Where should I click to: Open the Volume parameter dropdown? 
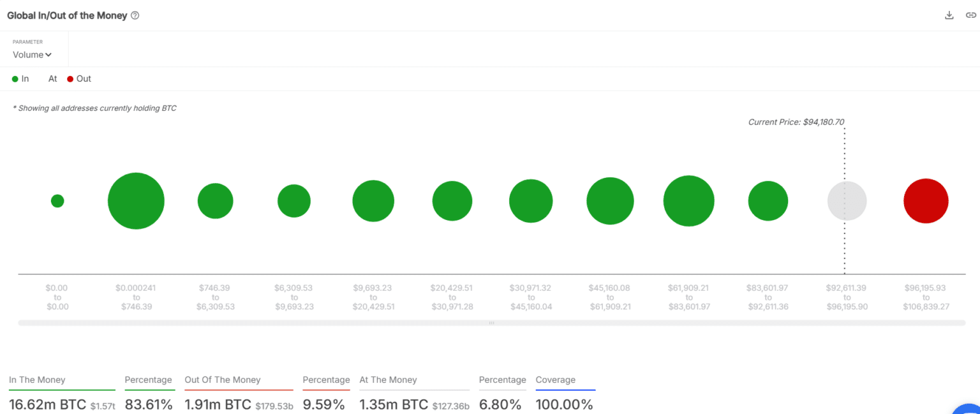tap(33, 55)
